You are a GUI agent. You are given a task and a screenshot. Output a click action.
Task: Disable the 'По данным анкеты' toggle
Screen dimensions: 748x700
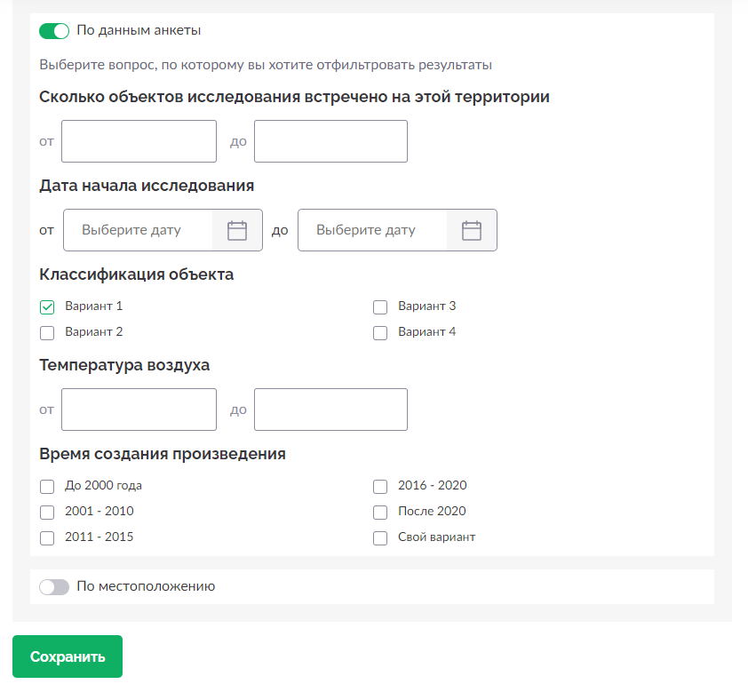tap(54, 31)
